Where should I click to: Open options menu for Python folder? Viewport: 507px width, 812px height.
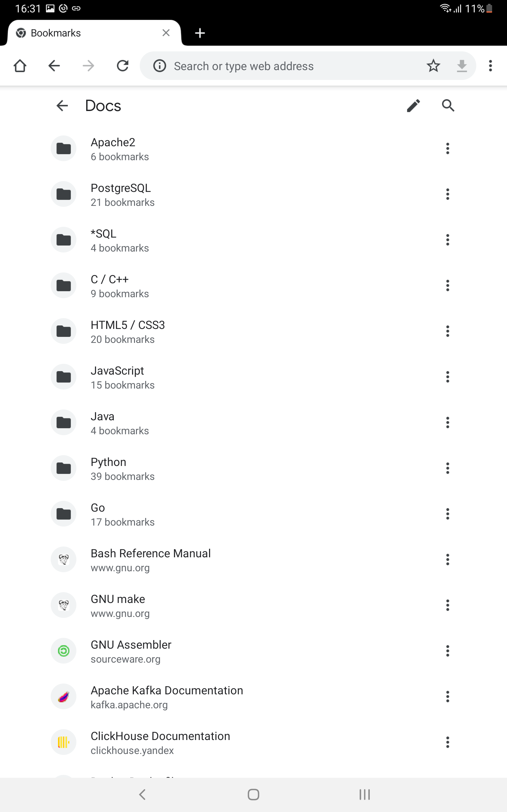click(447, 468)
